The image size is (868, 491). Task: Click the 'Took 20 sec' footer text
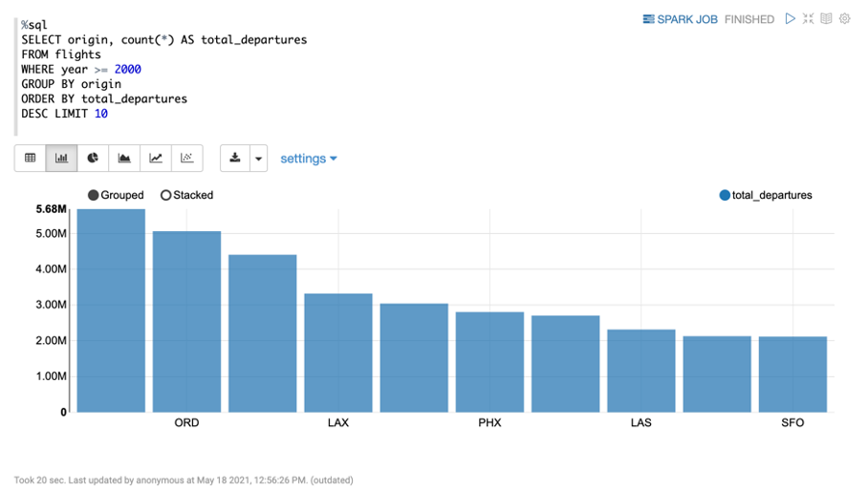tap(184, 480)
